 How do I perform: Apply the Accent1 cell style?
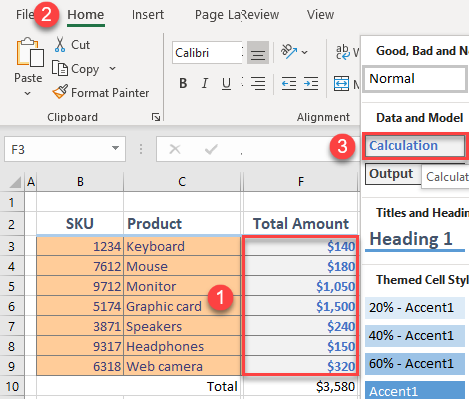click(x=415, y=390)
